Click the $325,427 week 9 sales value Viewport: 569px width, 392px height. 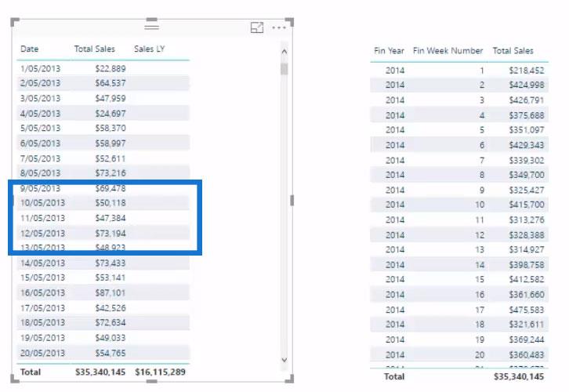[x=526, y=191]
